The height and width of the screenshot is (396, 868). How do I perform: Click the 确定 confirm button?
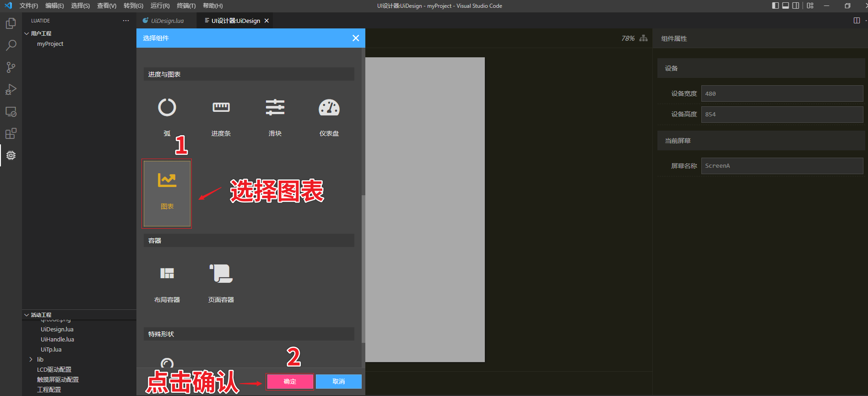pos(290,381)
